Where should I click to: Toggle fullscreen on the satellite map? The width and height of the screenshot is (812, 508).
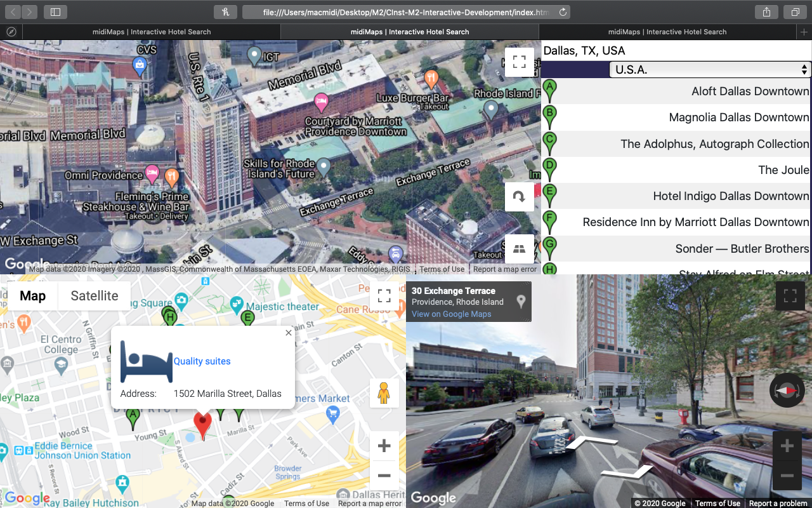click(x=520, y=62)
